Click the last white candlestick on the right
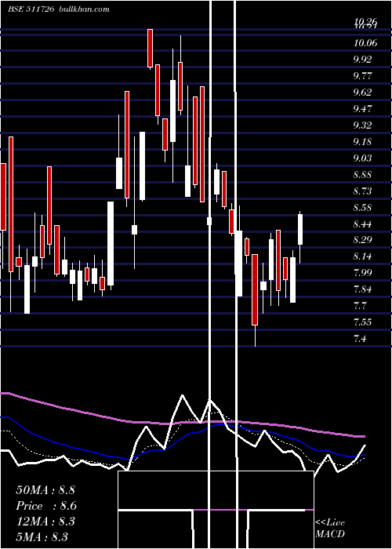The image size is (392, 549). [300, 229]
